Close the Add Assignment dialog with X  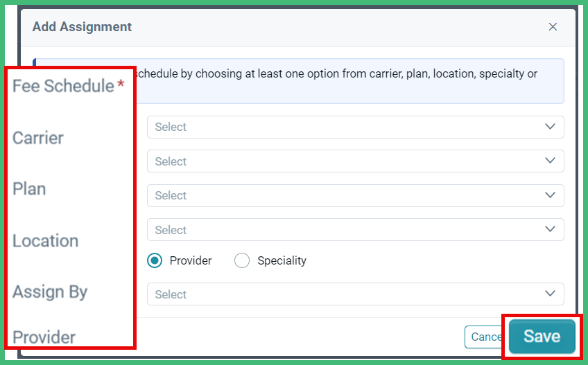coord(553,26)
